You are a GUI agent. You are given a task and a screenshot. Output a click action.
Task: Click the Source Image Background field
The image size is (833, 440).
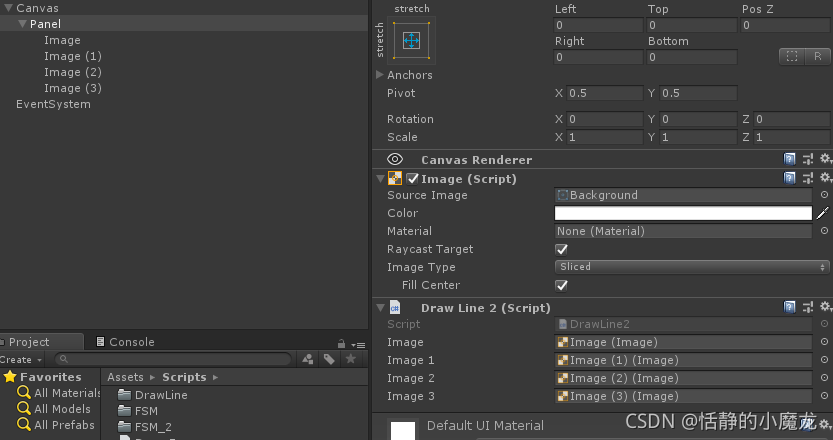pos(683,195)
